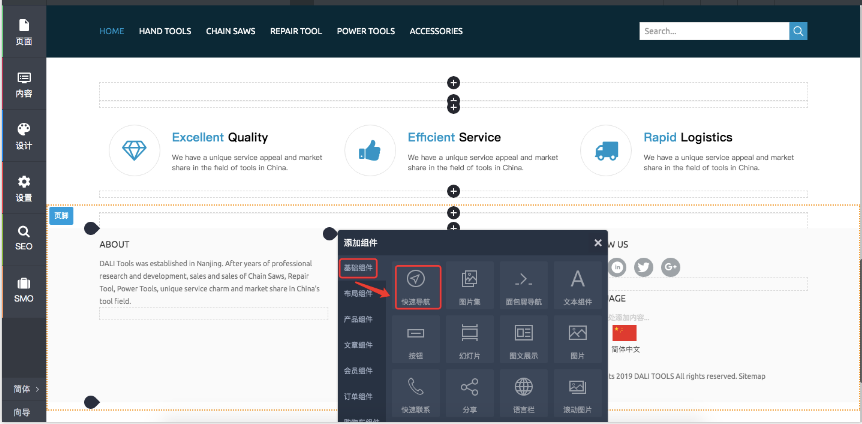This screenshot has height=424, width=862.
Task: Click the Twitter social icon in footer
Action: [x=643, y=267]
